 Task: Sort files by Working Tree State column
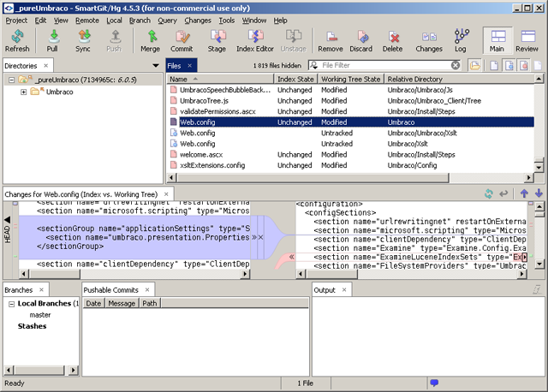point(349,79)
